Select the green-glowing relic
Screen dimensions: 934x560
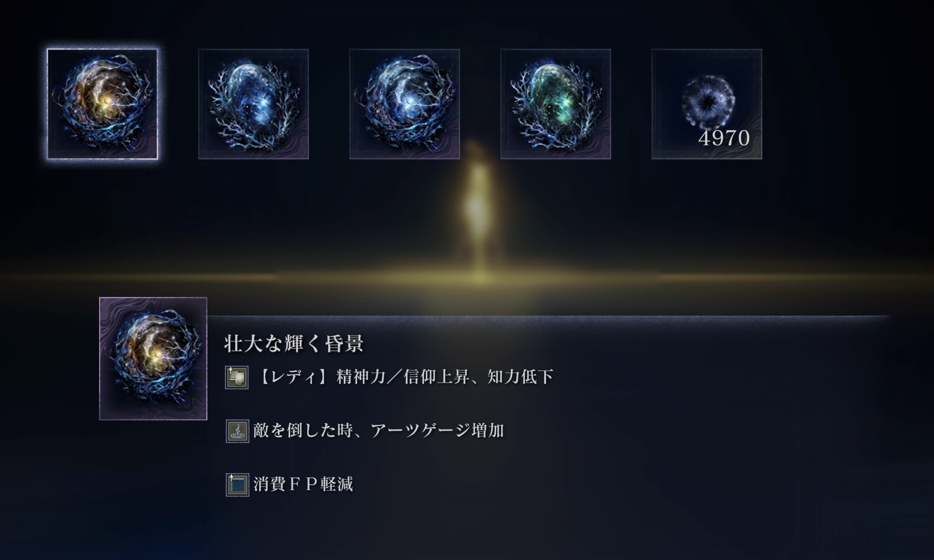click(556, 104)
